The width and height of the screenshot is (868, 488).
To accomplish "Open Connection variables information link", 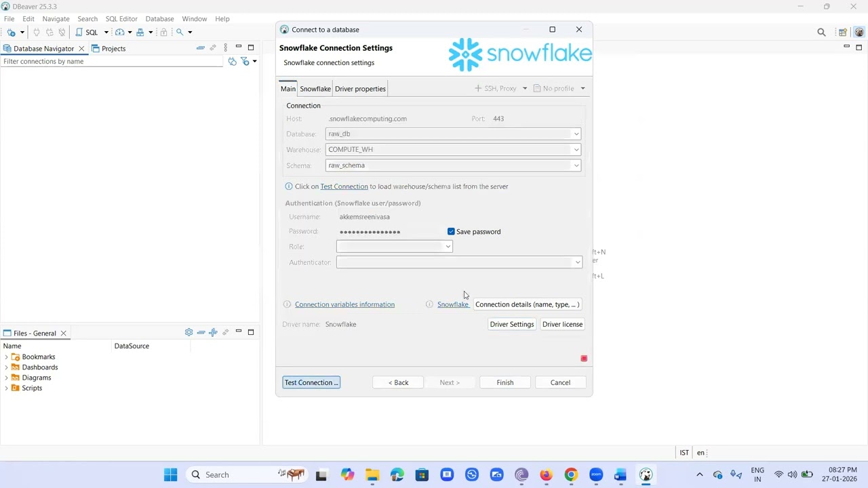I will tap(344, 304).
